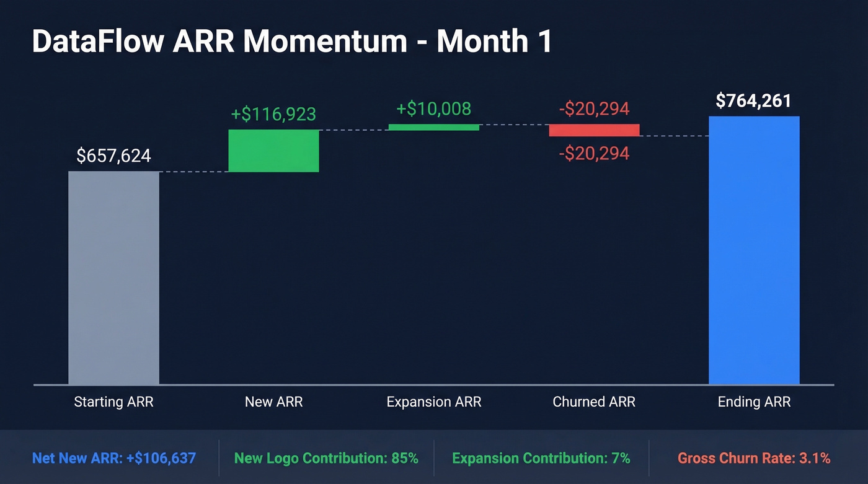This screenshot has width=868, height=484.
Task: Click the -$20,294 red label above the bar
Action: pos(593,109)
